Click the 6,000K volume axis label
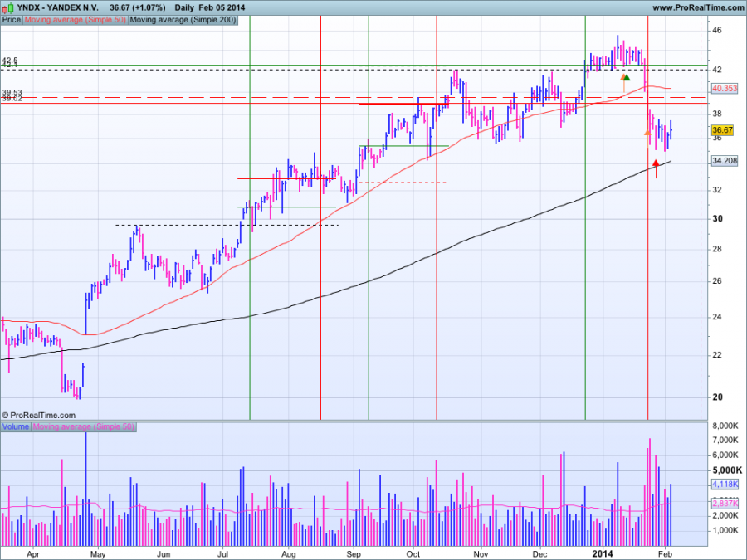747x560 pixels. click(x=725, y=455)
